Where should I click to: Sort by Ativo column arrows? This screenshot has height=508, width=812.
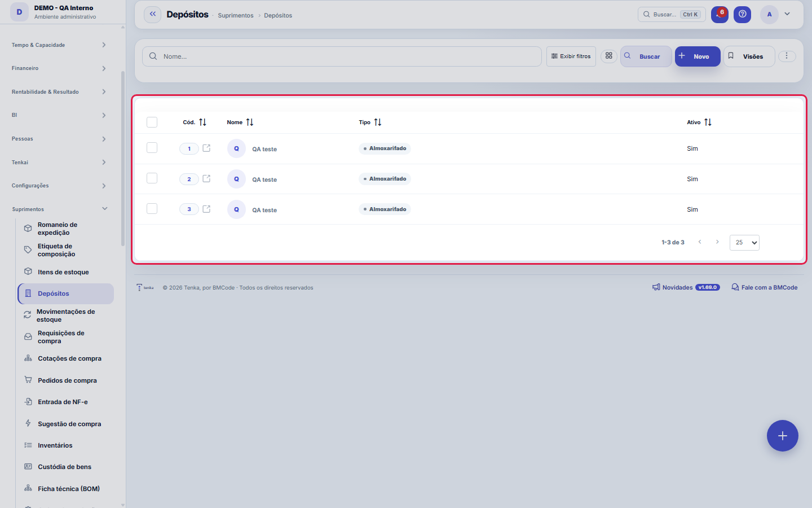tap(708, 122)
